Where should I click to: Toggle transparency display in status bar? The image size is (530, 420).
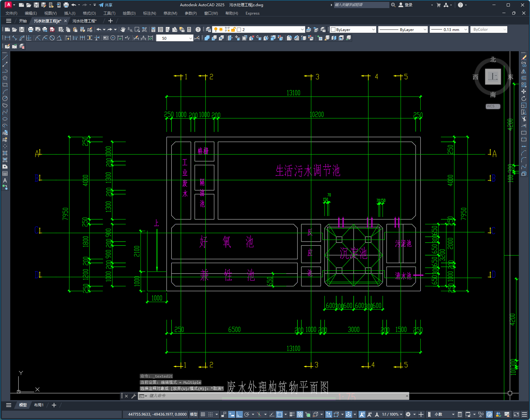(x=300, y=414)
